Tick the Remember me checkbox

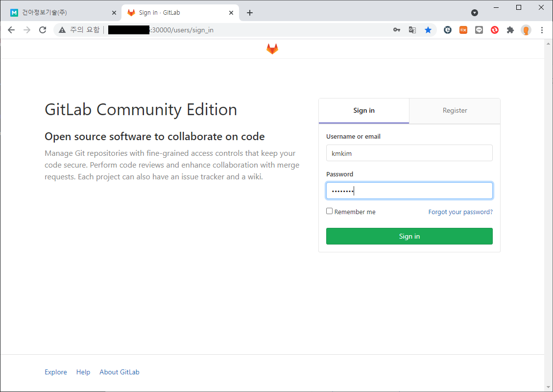tap(330, 211)
